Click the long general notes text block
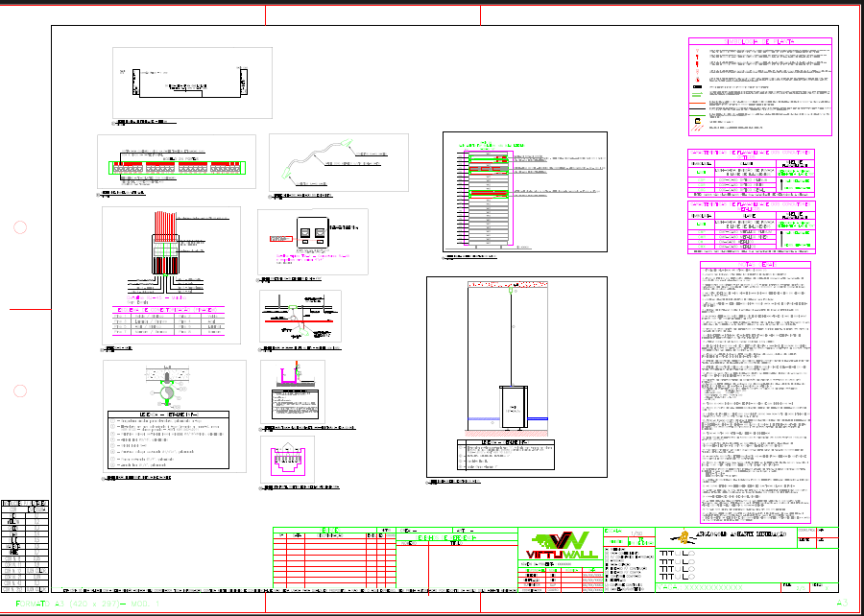The height and width of the screenshot is (616, 864). (x=755, y=391)
